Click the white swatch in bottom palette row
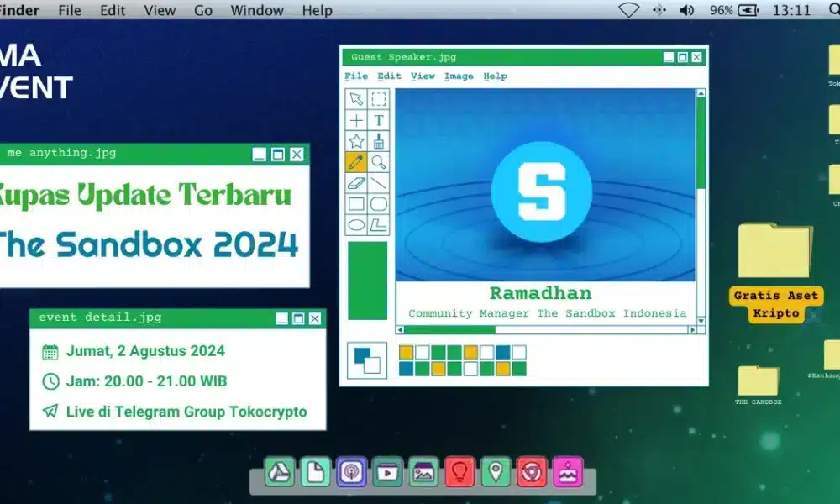The height and width of the screenshot is (504, 840). tap(470, 369)
